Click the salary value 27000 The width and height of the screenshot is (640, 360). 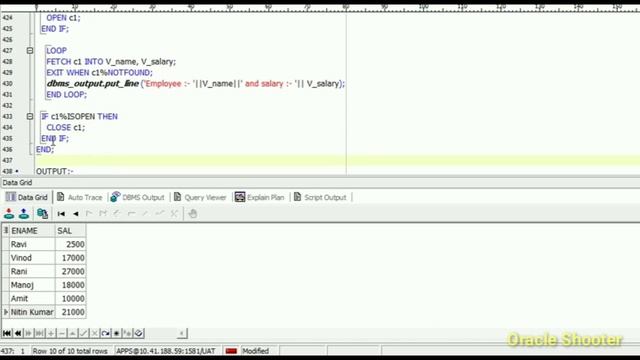(70, 271)
